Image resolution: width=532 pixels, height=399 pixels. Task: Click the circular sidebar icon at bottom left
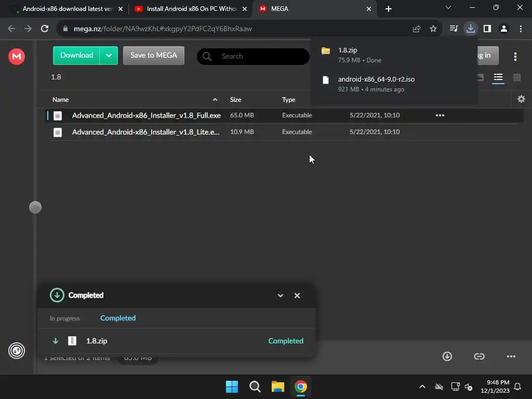click(x=17, y=351)
